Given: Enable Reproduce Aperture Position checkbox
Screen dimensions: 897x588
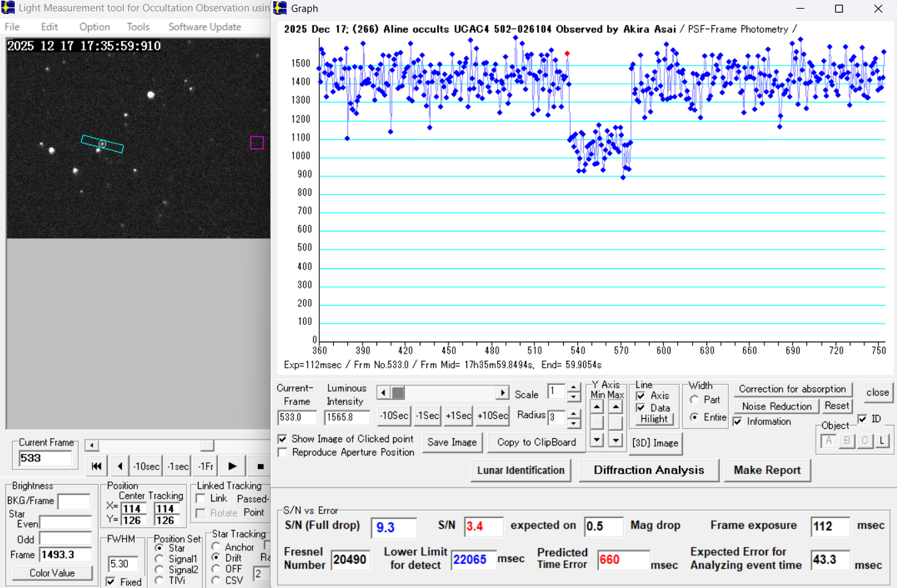Looking at the screenshot, I should pyautogui.click(x=283, y=452).
